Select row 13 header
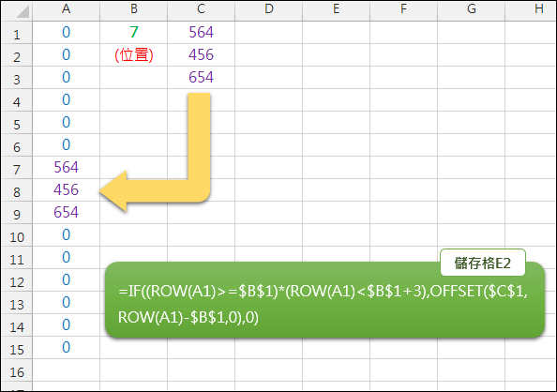The image size is (557, 392). (17, 303)
